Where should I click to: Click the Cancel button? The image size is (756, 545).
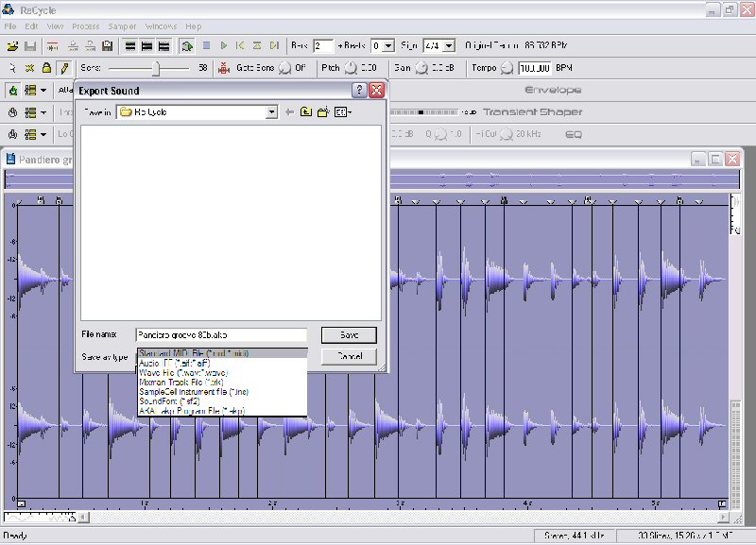[x=349, y=356]
